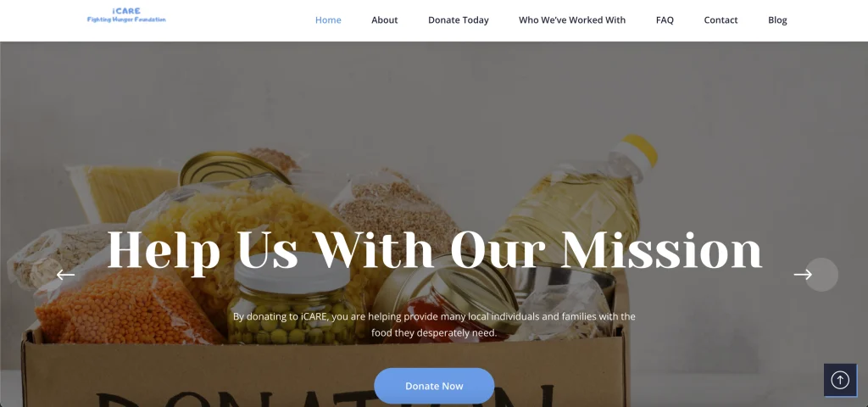Click the gray circle beside the right arrow
The height and width of the screenshot is (407, 868).
pos(821,275)
